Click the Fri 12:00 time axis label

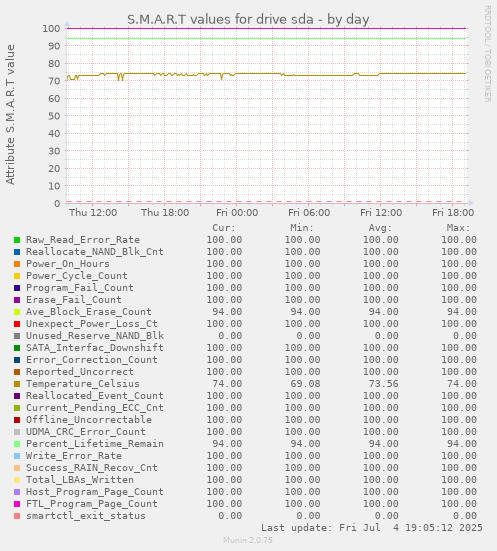tap(381, 213)
